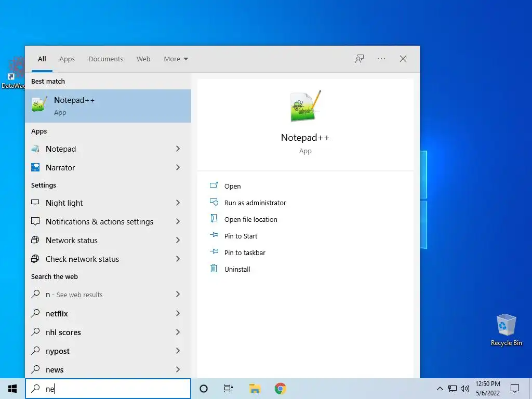Expand Notifications & actions settings chevron
The width and height of the screenshot is (532, 399).
pos(178,221)
